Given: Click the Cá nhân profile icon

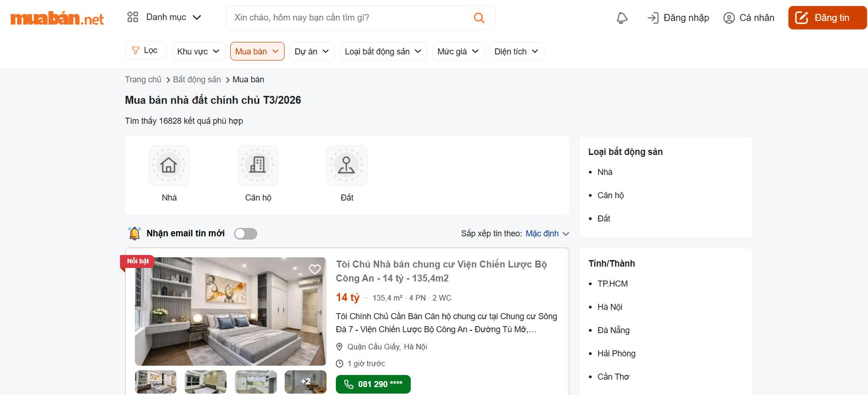Looking at the screenshot, I should coord(729,18).
